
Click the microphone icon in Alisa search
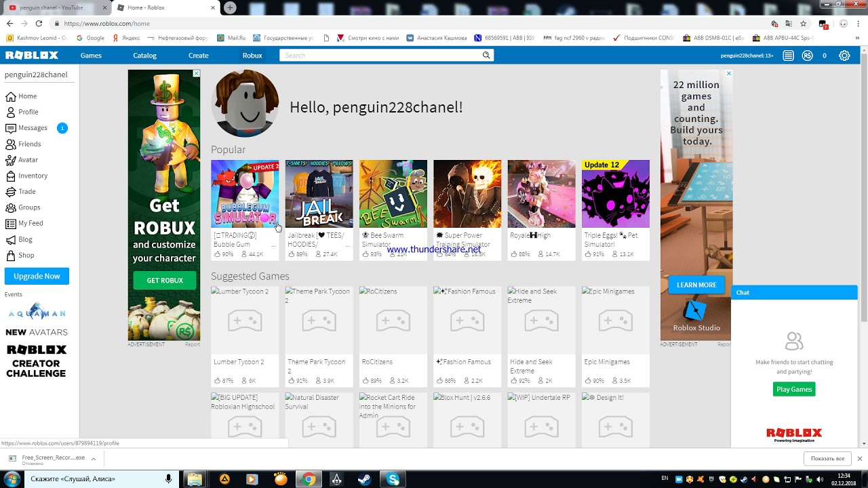[x=169, y=479]
